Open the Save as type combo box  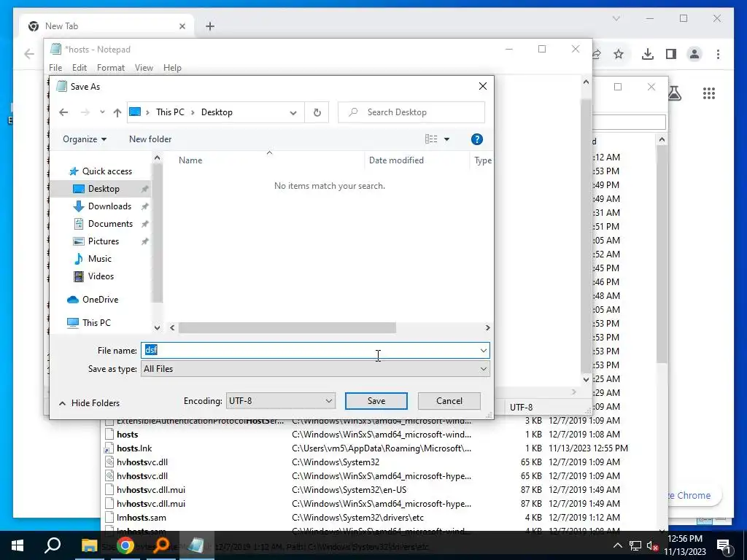pyautogui.click(x=315, y=369)
